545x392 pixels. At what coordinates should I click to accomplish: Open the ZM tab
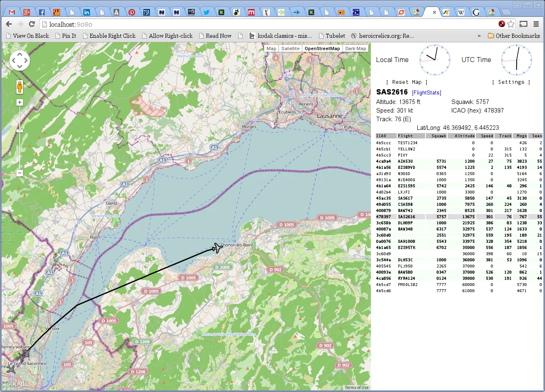point(356,12)
